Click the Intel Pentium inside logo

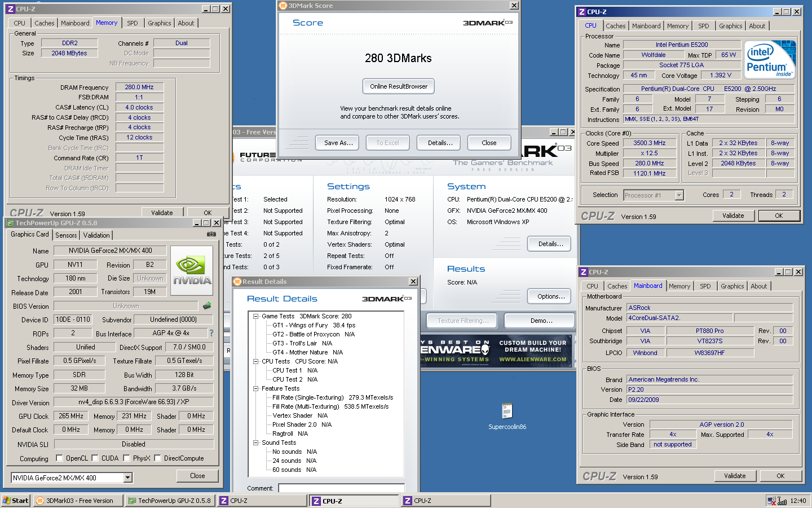(770, 59)
